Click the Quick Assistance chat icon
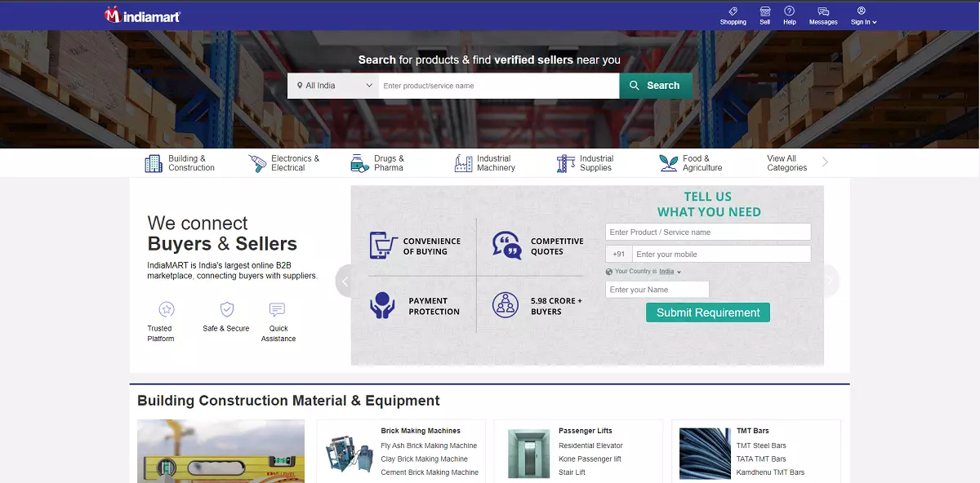Screen dimensions: 980x483 click(277, 309)
